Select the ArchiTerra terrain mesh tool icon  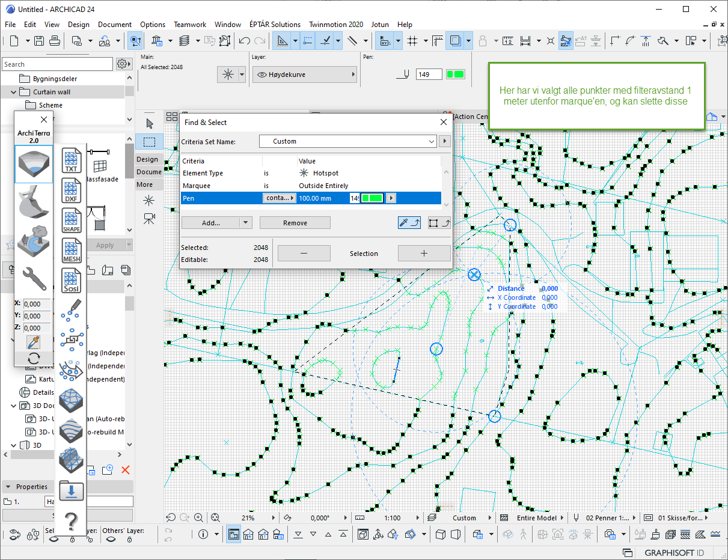tap(34, 165)
